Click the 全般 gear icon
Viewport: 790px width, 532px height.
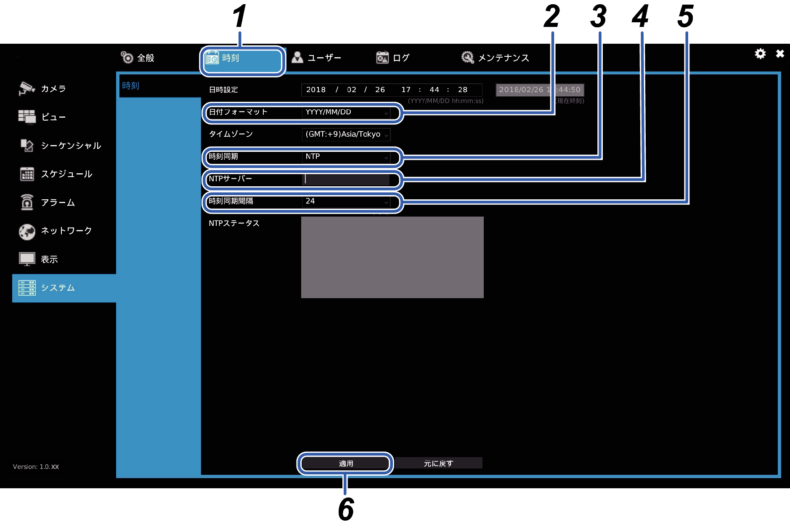(127, 57)
